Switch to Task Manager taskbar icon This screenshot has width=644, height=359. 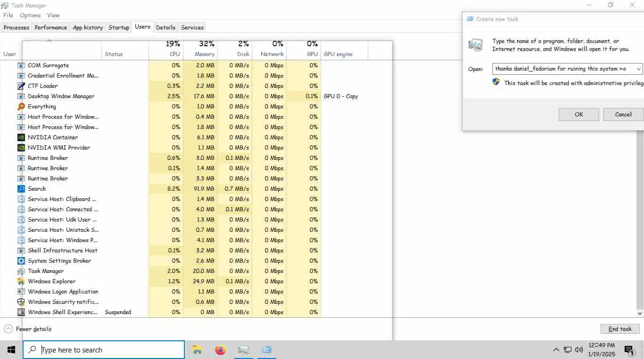click(x=243, y=350)
